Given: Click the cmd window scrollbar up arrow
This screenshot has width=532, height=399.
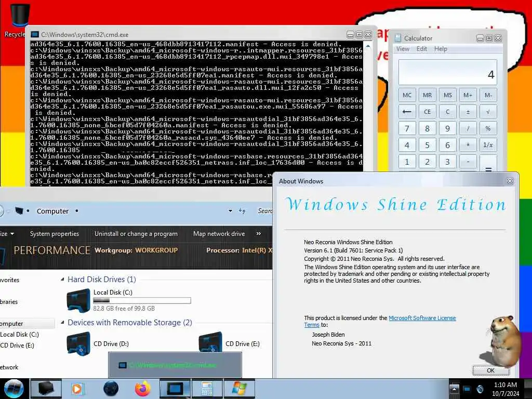Looking at the screenshot, I should coord(368,46).
